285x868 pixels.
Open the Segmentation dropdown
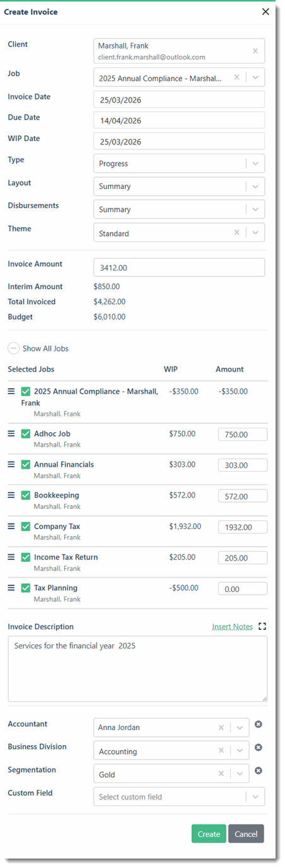click(x=239, y=774)
